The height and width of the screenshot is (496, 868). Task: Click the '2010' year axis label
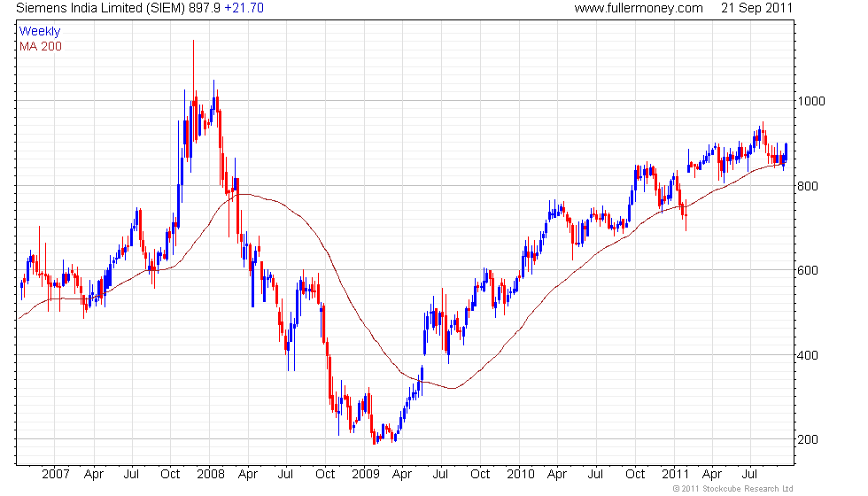[521, 475]
